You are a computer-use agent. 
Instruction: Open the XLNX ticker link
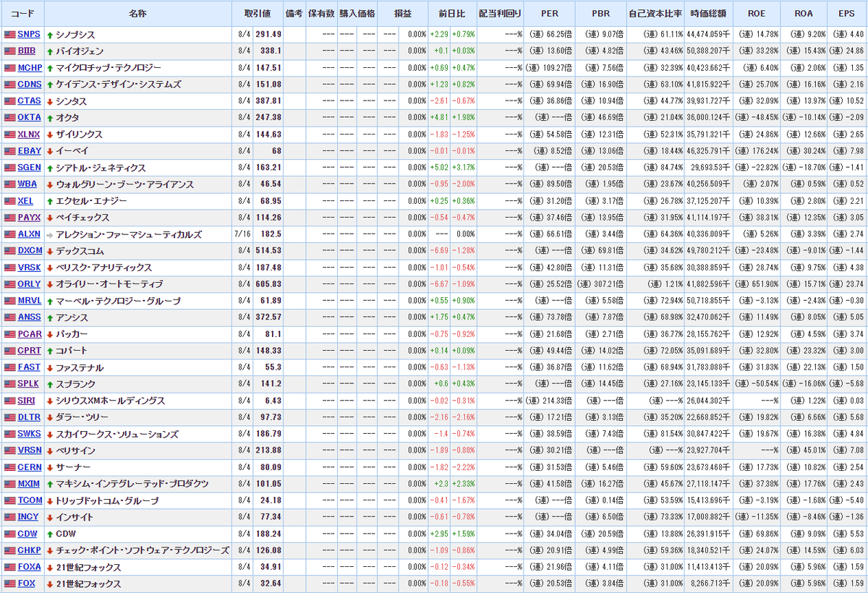[30, 135]
